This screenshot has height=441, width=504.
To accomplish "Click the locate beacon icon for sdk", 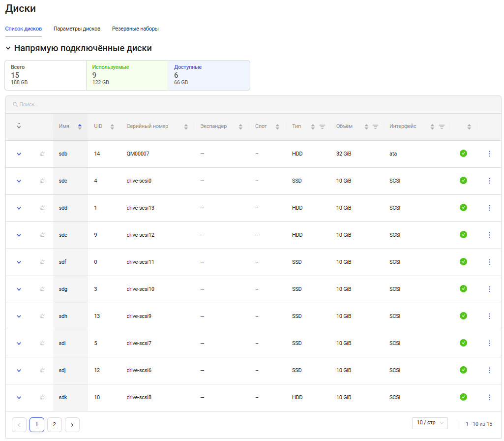I will (42, 397).
